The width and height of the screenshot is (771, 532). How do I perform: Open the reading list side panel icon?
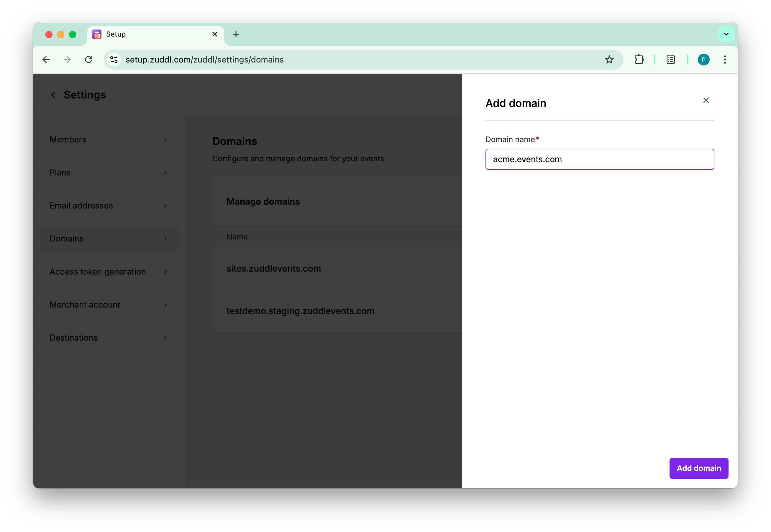[670, 60]
